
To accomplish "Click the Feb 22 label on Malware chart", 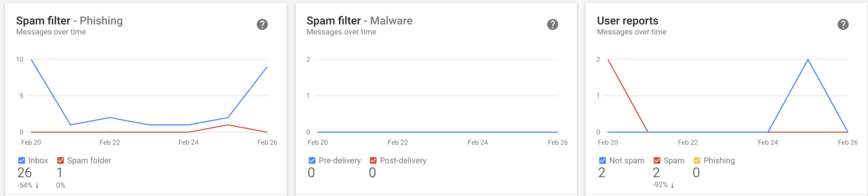I will 398,142.
